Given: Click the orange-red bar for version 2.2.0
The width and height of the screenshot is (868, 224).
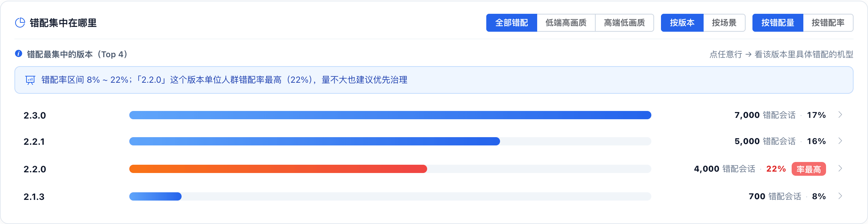Looking at the screenshot, I should tap(278, 169).
